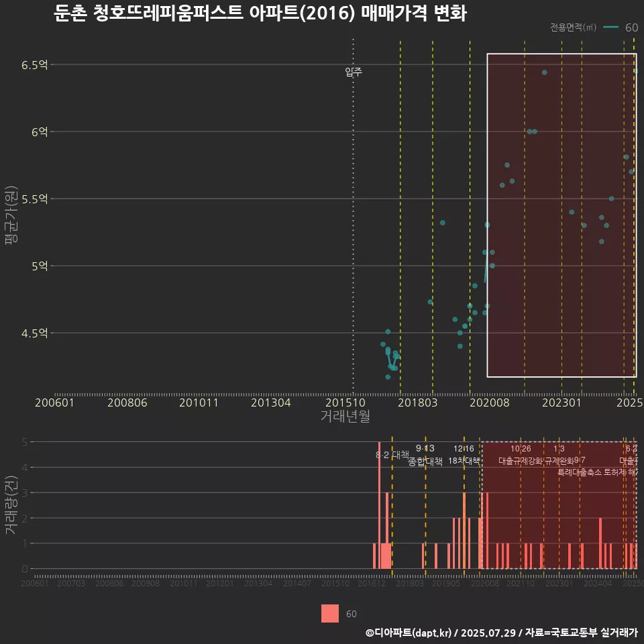Click the '9·13' policy date label
This screenshot has width=644, height=644.
click(425, 448)
